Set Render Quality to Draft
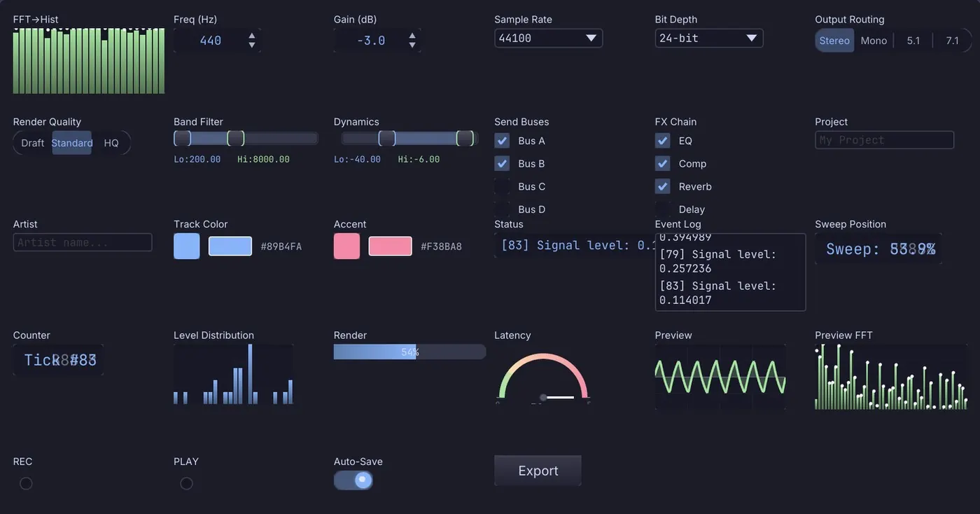The width and height of the screenshot is (980, 514). point(33,143)
